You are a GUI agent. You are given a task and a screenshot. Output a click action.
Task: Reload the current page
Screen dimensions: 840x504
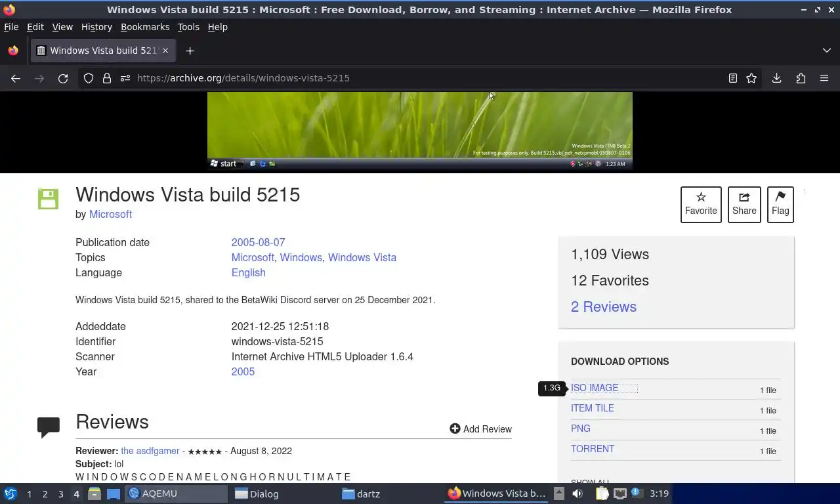click(63, 78)
